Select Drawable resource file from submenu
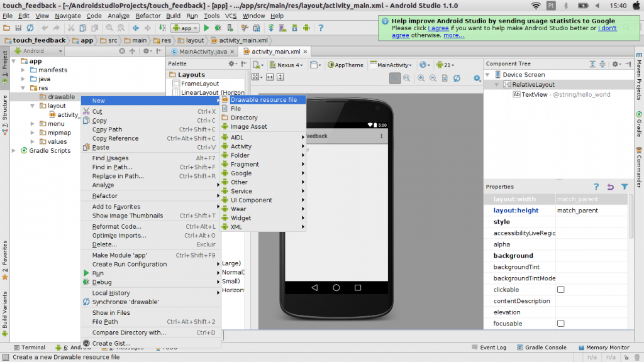 point(264,100)
